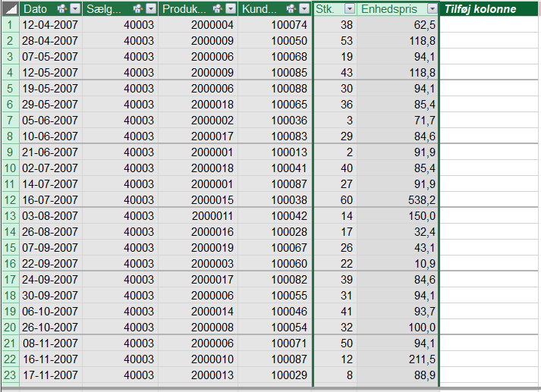Click empty Tilføj kolonne cell in row 1
The height and width of the screenshot is (392, 541).
489,25
